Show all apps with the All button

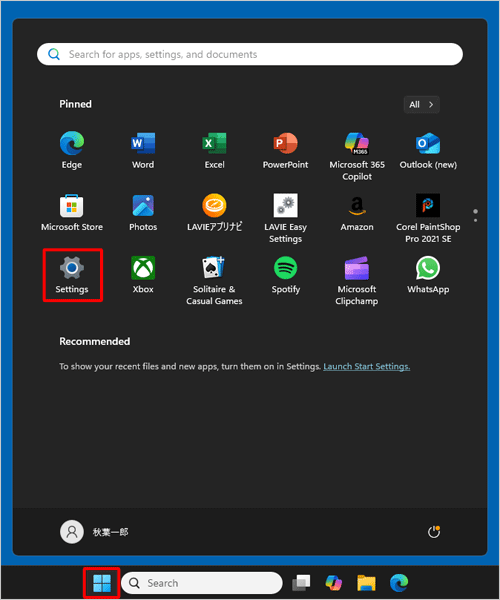(x=422, y=104)
